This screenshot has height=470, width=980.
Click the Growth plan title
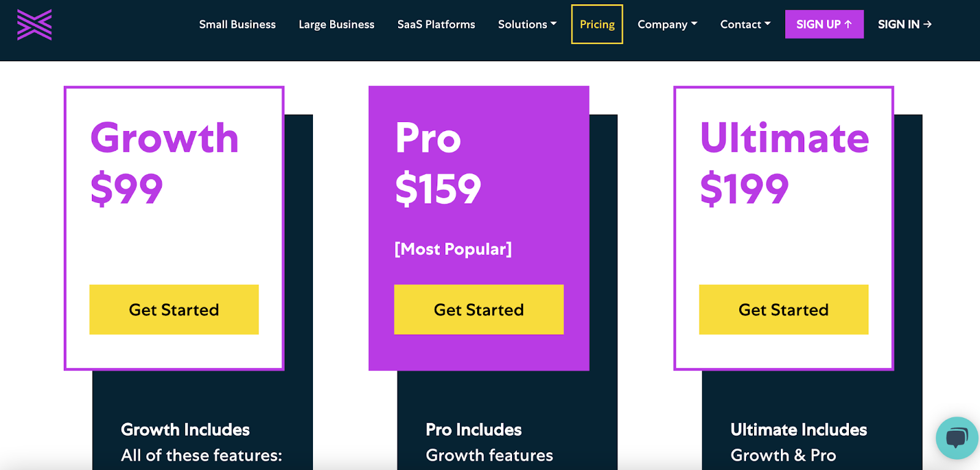(164, 138)
